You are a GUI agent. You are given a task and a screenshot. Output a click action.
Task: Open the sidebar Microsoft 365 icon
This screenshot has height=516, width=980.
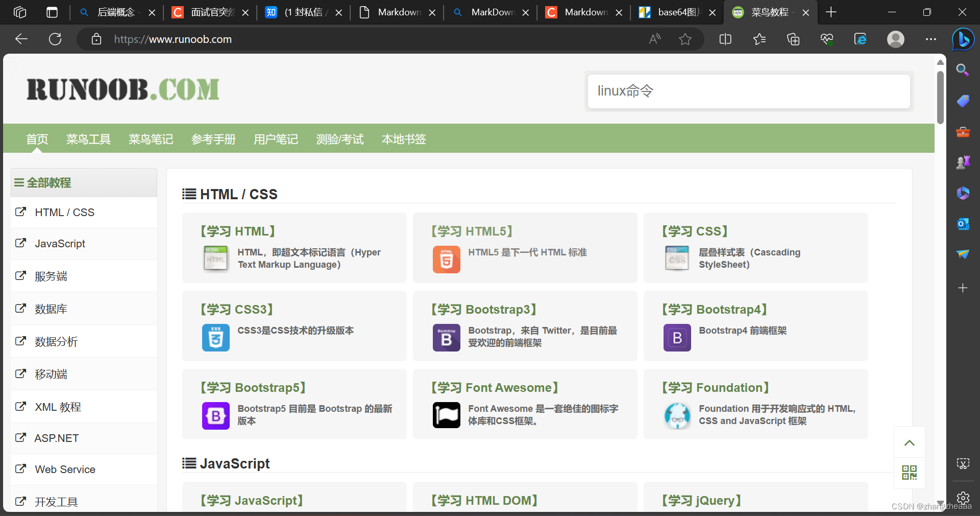tap(963, 193)
